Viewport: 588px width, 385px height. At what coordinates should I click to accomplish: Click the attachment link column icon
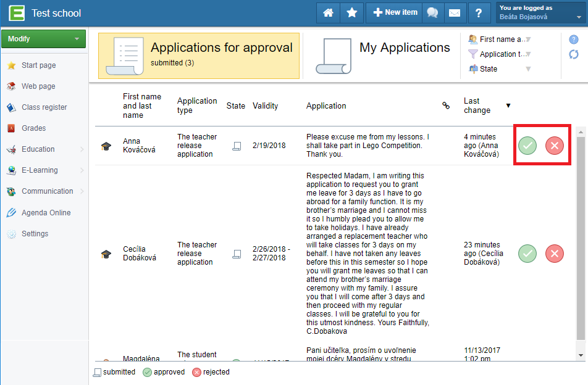446,106
